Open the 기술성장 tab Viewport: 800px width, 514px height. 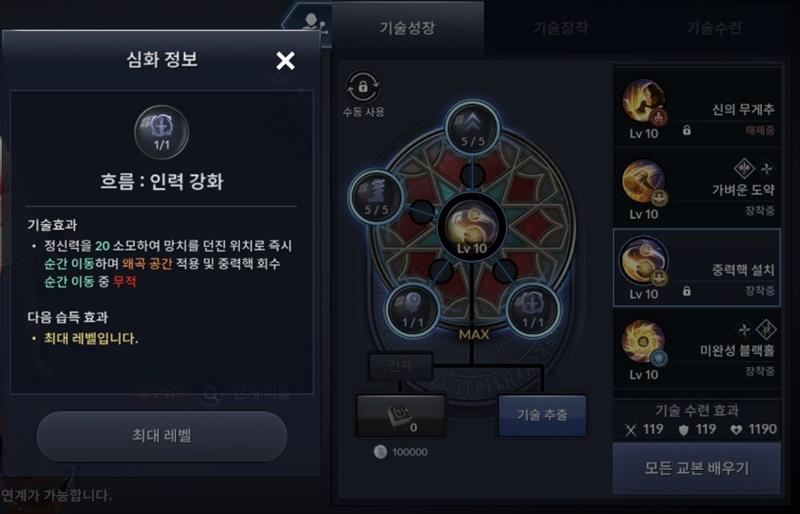(x=407, y=27)
